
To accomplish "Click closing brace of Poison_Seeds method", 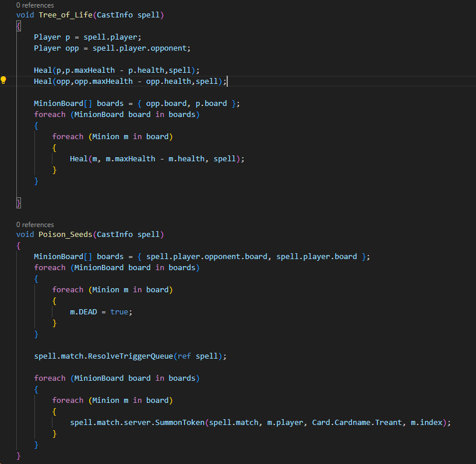I will point(19,456).
